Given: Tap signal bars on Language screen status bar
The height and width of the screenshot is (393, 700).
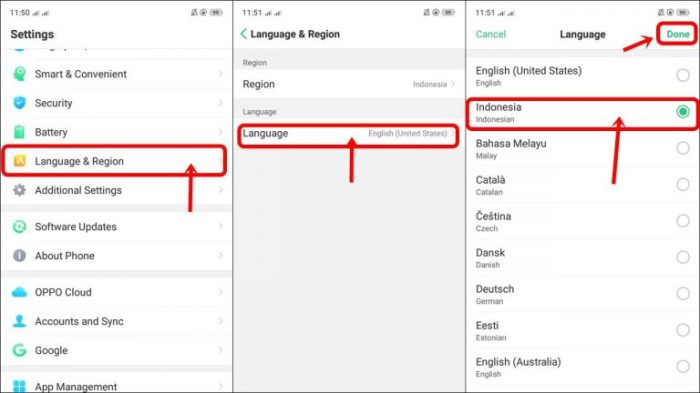Looking at the screenshot, I should coord(507,13).
